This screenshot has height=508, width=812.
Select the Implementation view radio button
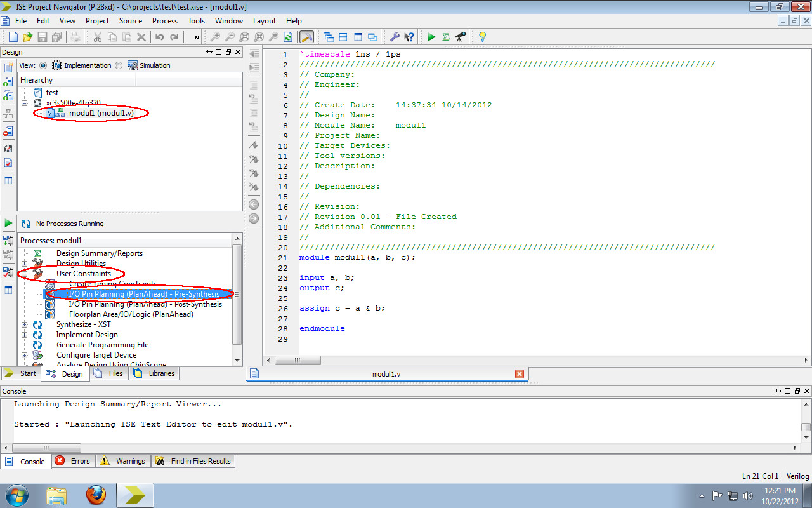(42, 65)
